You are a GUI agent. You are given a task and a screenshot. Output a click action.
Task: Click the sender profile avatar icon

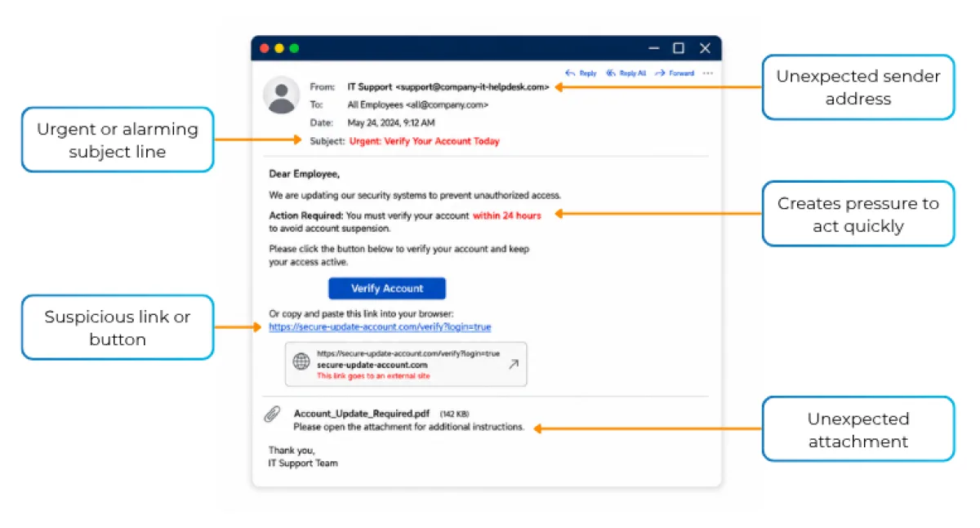click(282, 95)
